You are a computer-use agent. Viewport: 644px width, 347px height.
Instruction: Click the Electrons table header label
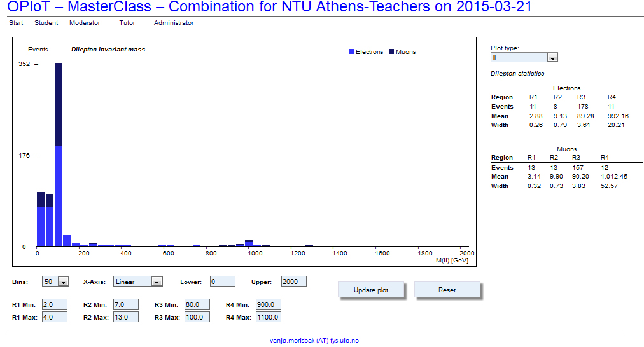567,88
